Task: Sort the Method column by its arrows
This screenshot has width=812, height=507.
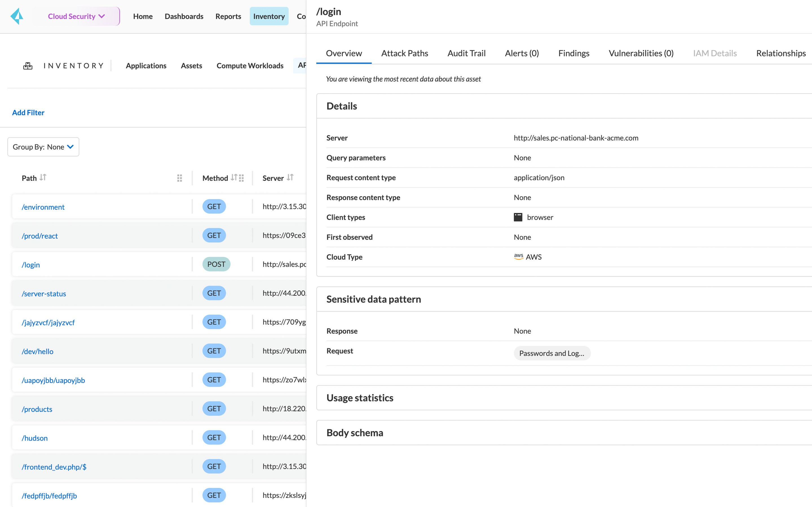Action: 235,177
